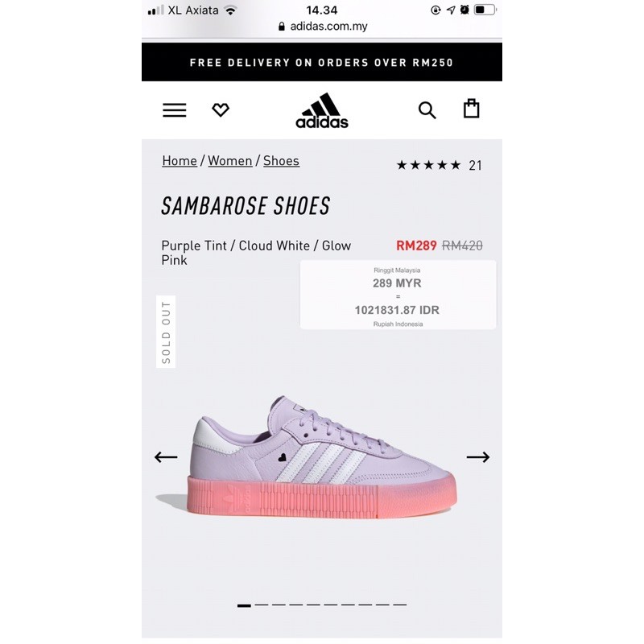Tap the adidas logo
Viewport: 644px width, 644px height.
point(322,110)
